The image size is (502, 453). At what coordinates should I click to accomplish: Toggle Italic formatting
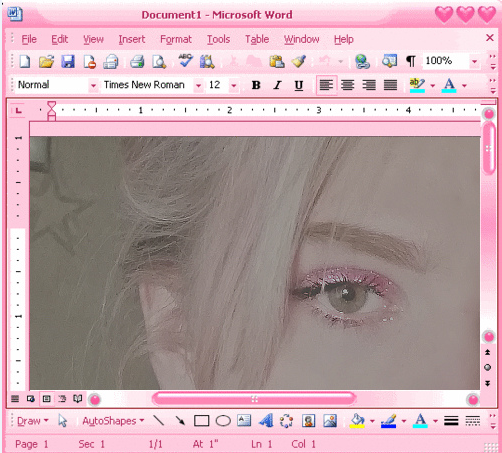click(277, 85)
